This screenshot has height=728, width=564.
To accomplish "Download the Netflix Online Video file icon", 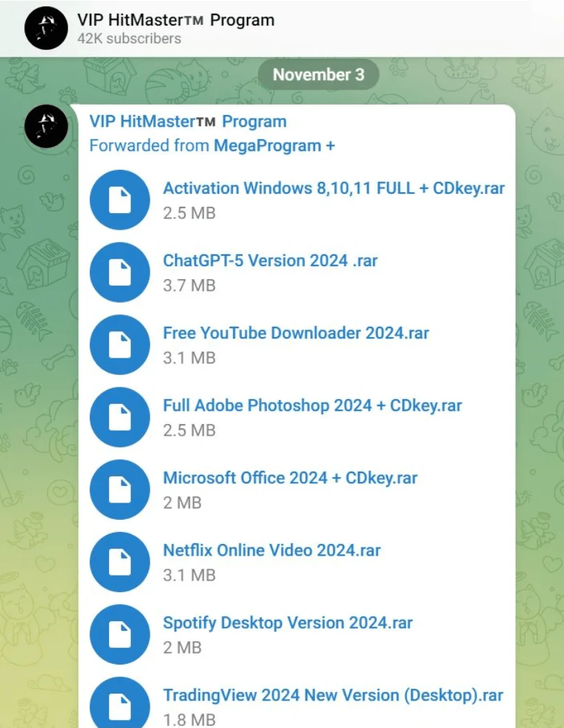I will pos(120,562).
